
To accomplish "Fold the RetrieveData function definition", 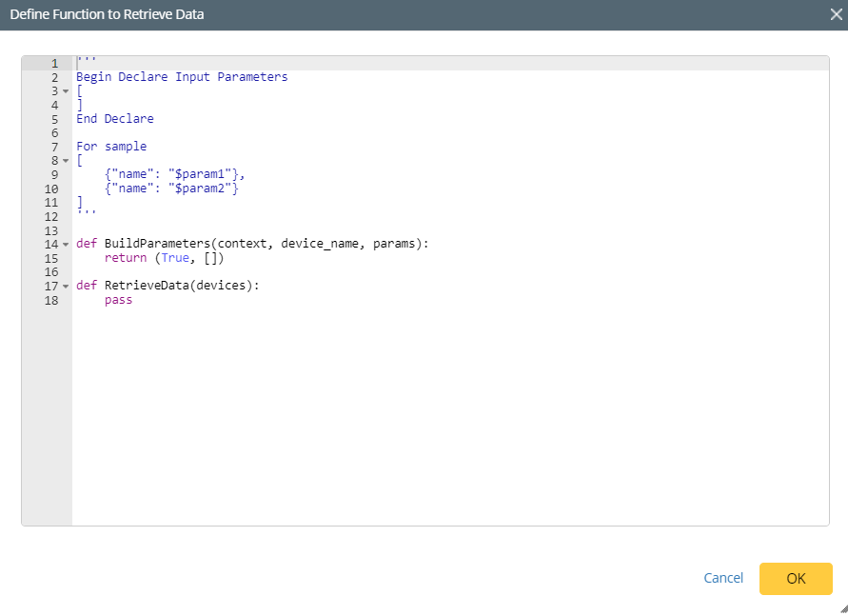I will [x=66, y=287].
